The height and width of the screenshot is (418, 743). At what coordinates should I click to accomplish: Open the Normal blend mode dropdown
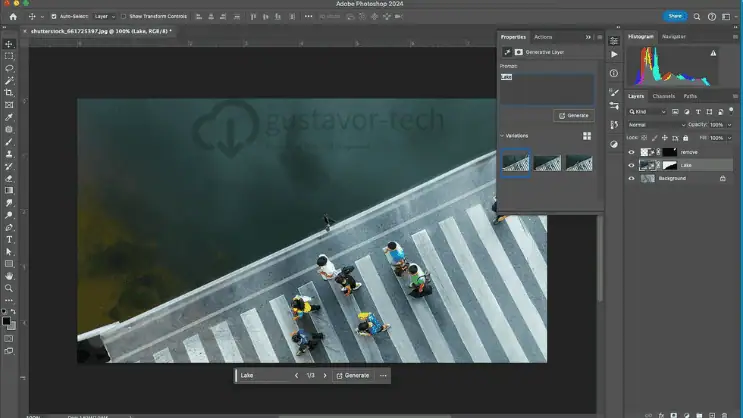pos(657,125)
